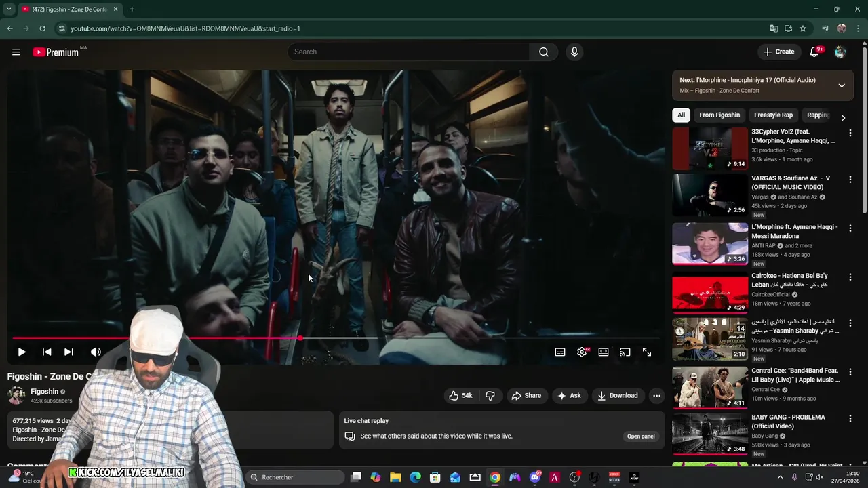
Task: Open the notifications bell
Action: coord(815,52)
